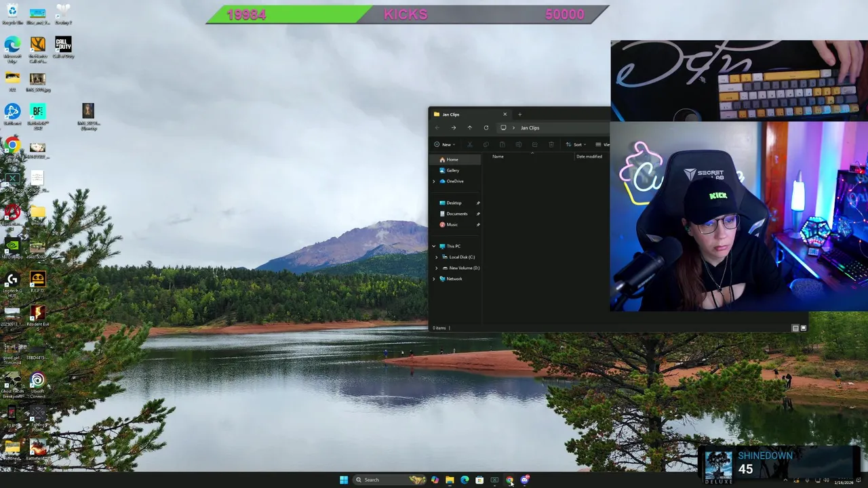Close the Jan Clips tab

coord(505,114)
